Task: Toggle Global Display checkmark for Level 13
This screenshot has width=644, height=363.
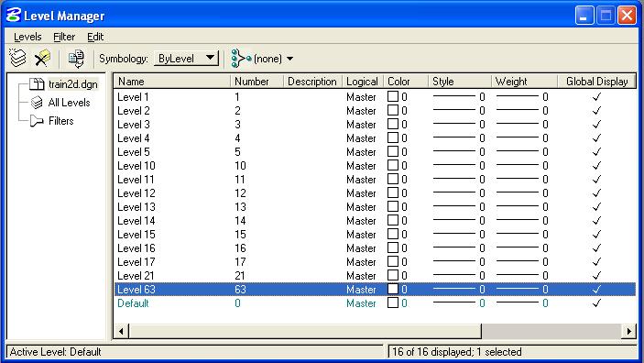Action: [x=596, y=207]
